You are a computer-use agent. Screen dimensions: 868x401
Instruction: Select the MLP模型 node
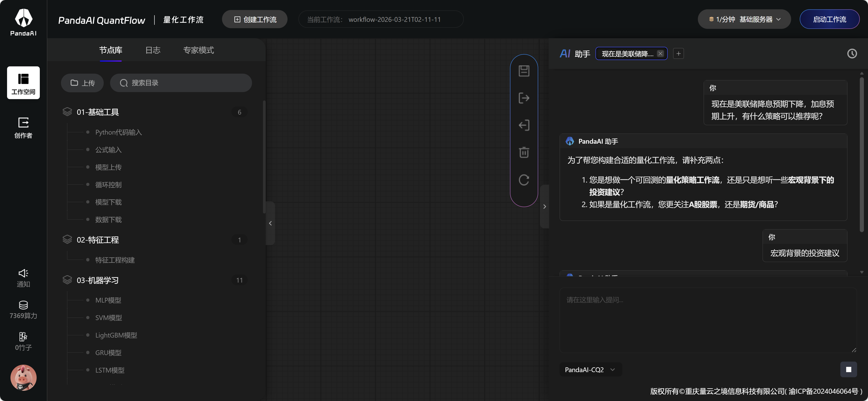click(x=108, y=300)
